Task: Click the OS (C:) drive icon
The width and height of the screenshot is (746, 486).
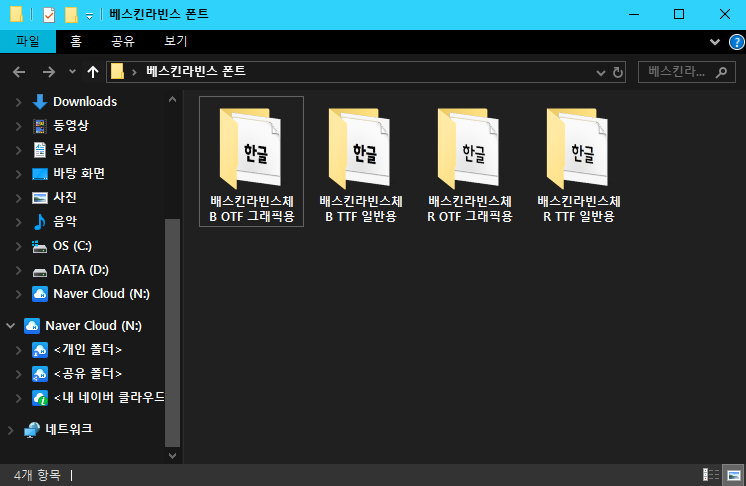Action: point(40,246)
